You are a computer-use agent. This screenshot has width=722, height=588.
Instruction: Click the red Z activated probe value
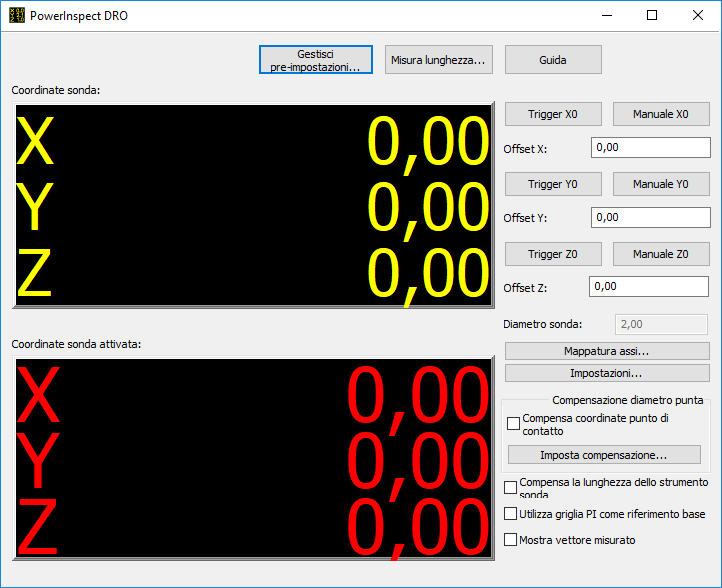point(418,529)
